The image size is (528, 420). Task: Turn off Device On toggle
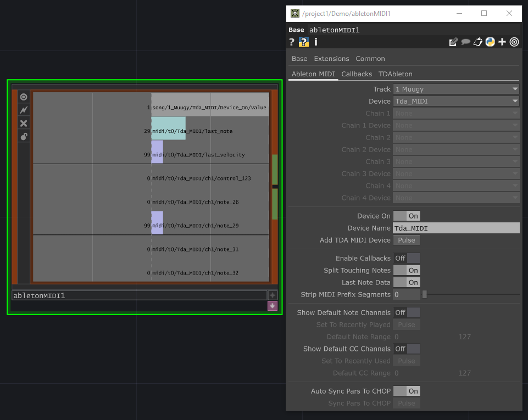pyautogui.click(x=407, y=216)
